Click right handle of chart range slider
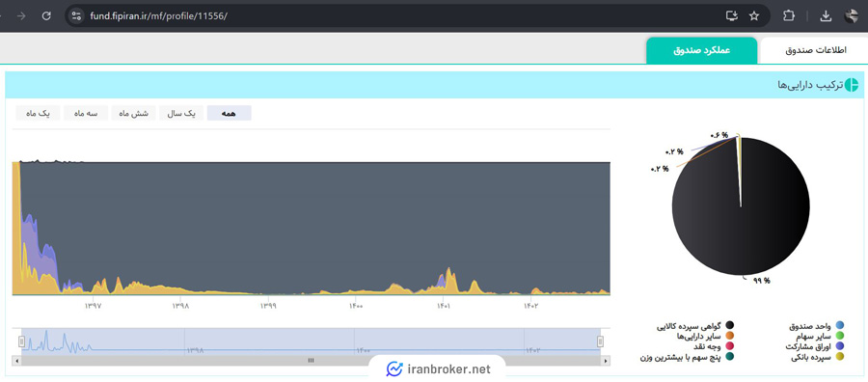Screen dimensions: 868x382 point(600,341)
